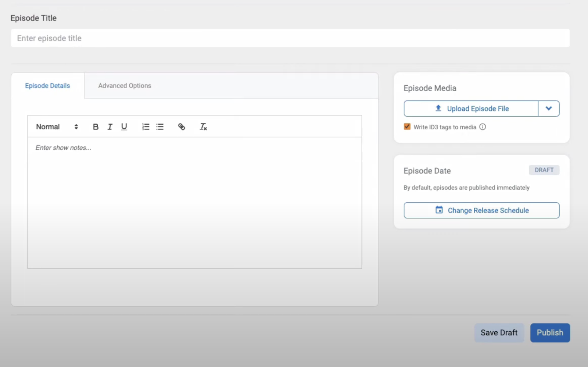Open Change Release Schedule
Screen dimensions: 588x367
pyautogui.click(x=481, y=210)
